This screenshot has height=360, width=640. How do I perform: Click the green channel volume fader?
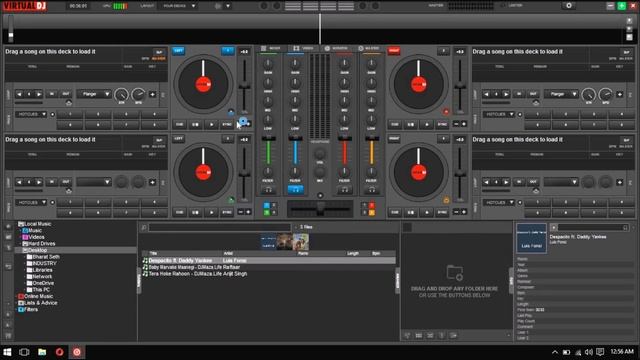click(x=269, y=139)
